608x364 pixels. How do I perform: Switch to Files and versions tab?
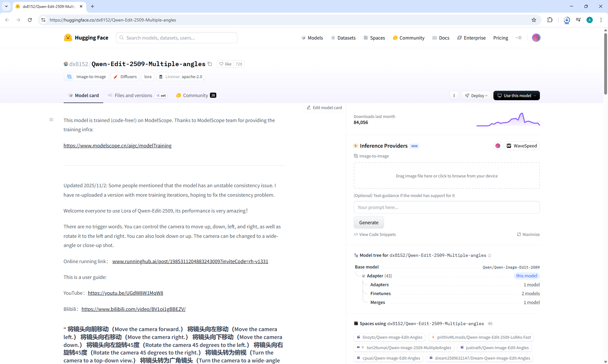coord(133,96)
